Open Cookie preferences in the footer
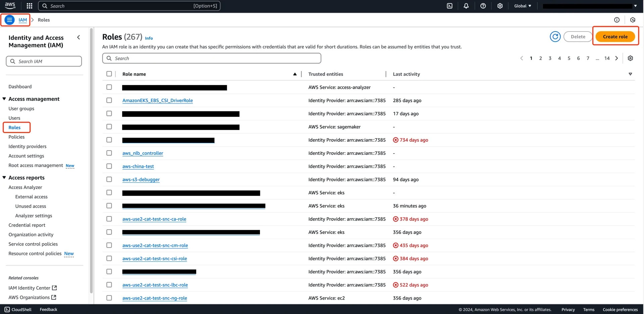 [620, 310]
